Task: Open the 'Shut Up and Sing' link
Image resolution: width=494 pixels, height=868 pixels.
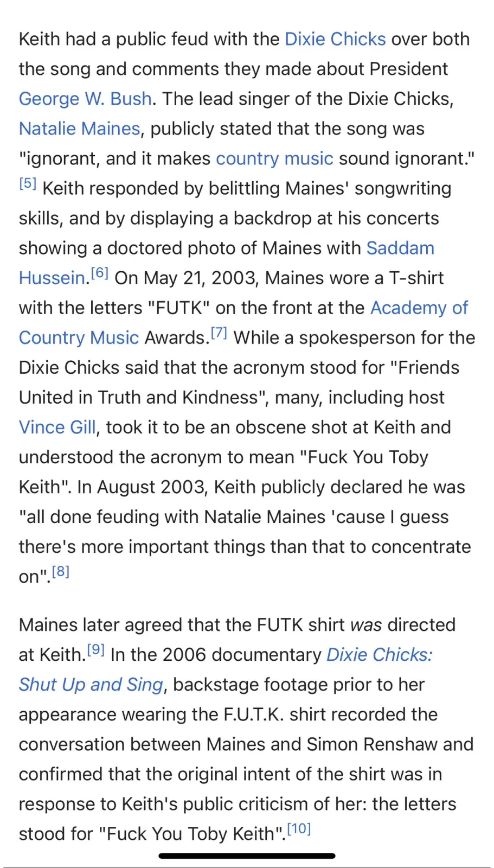Action: pos(91,685)
